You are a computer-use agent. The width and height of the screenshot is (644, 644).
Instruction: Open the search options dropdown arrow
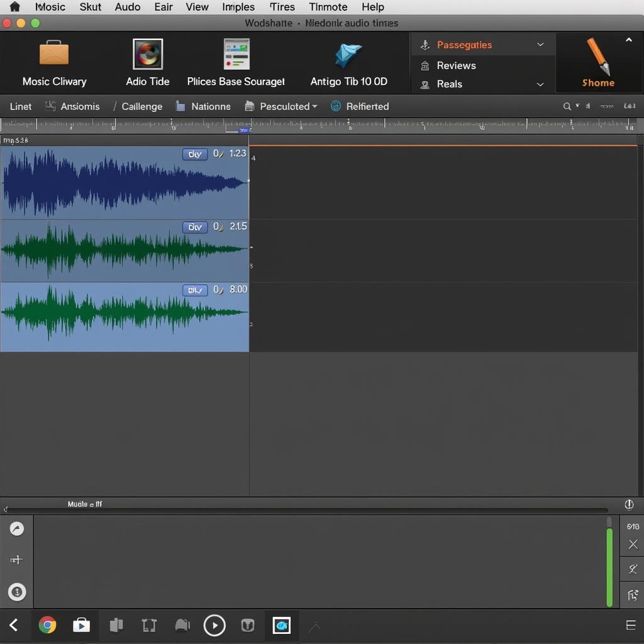pos(577,106)
